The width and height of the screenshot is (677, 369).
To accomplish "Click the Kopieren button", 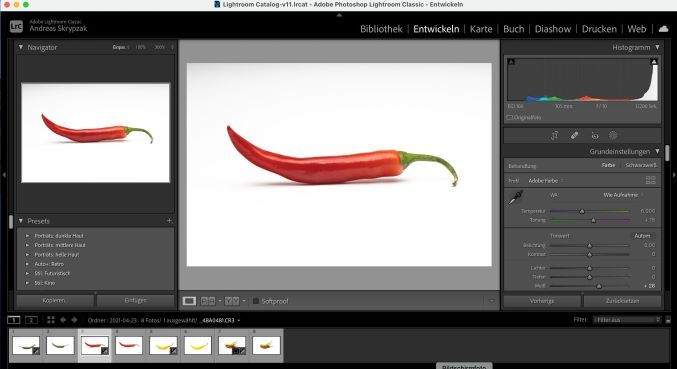I will (x=54, y=300).
